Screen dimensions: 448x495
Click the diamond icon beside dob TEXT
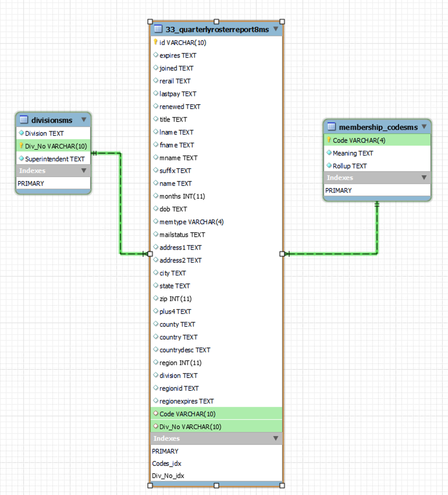155,208
